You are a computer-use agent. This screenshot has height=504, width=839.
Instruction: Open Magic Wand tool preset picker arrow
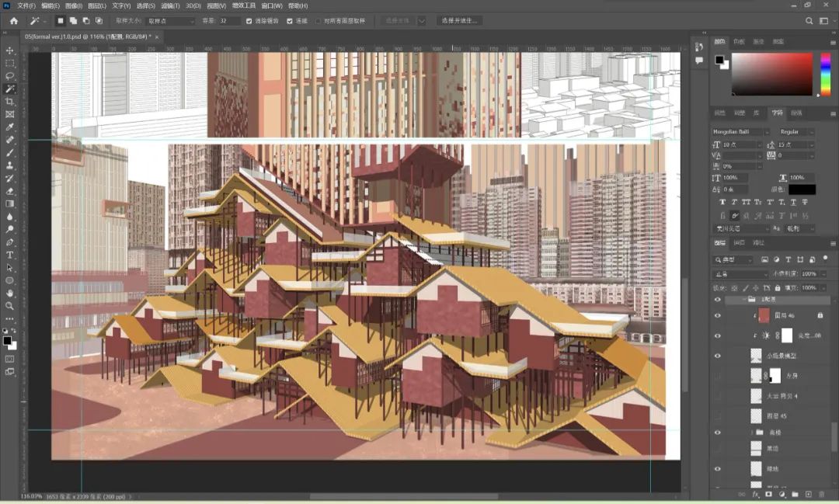coord(44,21)
